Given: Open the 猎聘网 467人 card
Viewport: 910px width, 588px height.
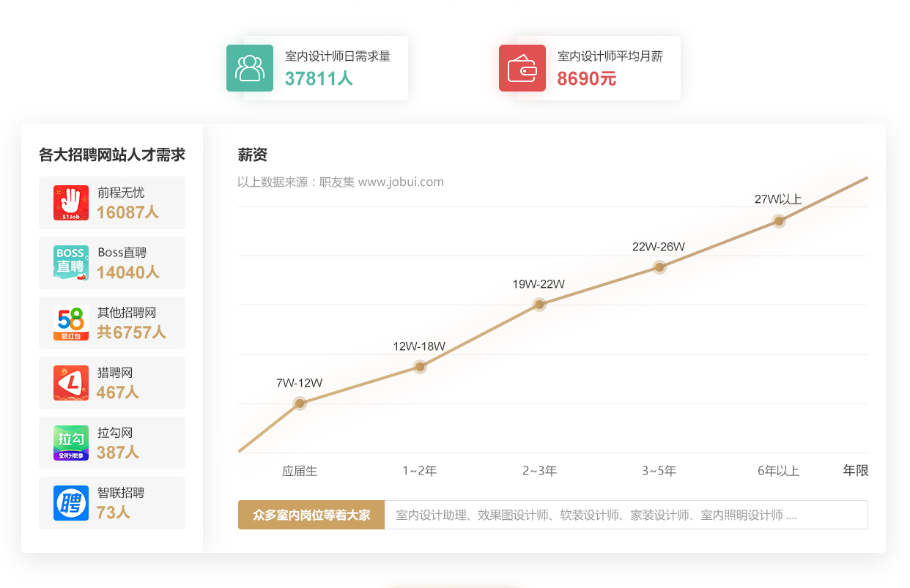Looking at the screenshot, I should coord(112,383).
